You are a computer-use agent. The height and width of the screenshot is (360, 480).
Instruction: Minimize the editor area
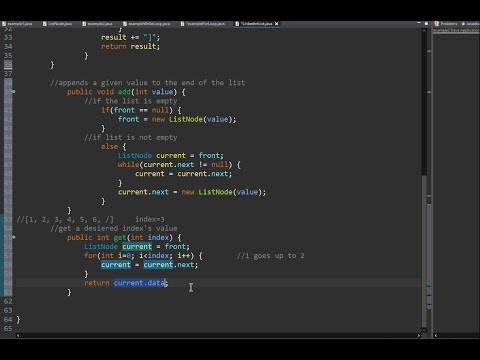[x=419, y=23]
